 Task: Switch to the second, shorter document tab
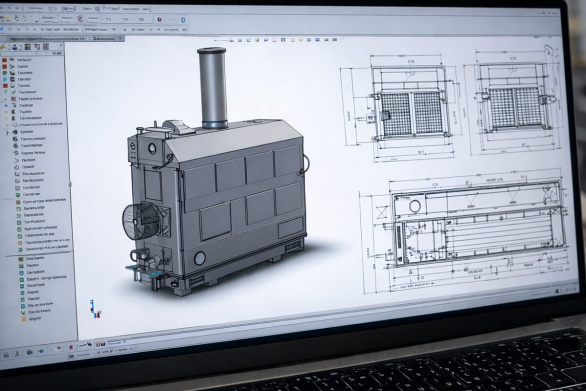pos(104,38)
